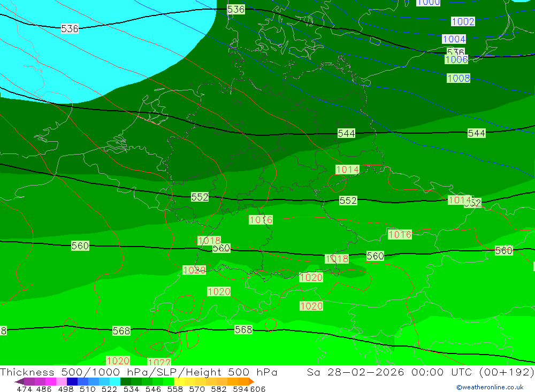535x392 pixels.
Task: Click the legend value 558
Action: click(x=175, y=389)
